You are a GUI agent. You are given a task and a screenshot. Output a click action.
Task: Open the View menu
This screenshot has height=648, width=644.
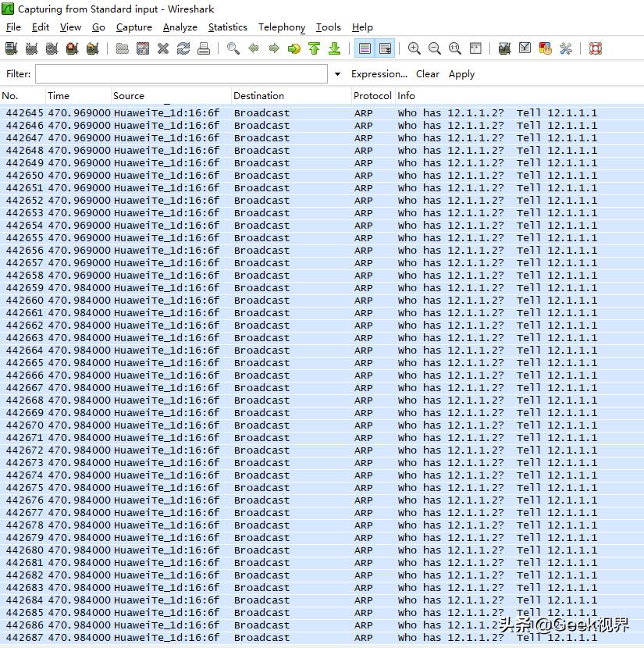click(70, 27)
